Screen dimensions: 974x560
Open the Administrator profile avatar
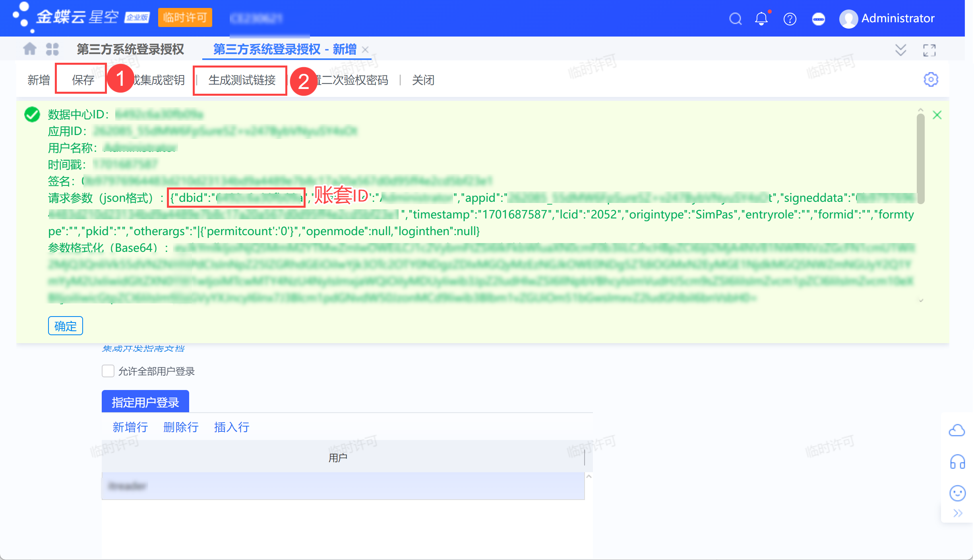coord(849,18)
